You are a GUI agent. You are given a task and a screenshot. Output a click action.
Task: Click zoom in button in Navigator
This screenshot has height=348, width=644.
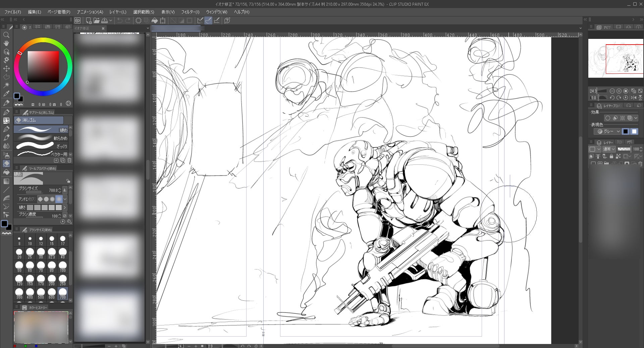pos(619,91)
